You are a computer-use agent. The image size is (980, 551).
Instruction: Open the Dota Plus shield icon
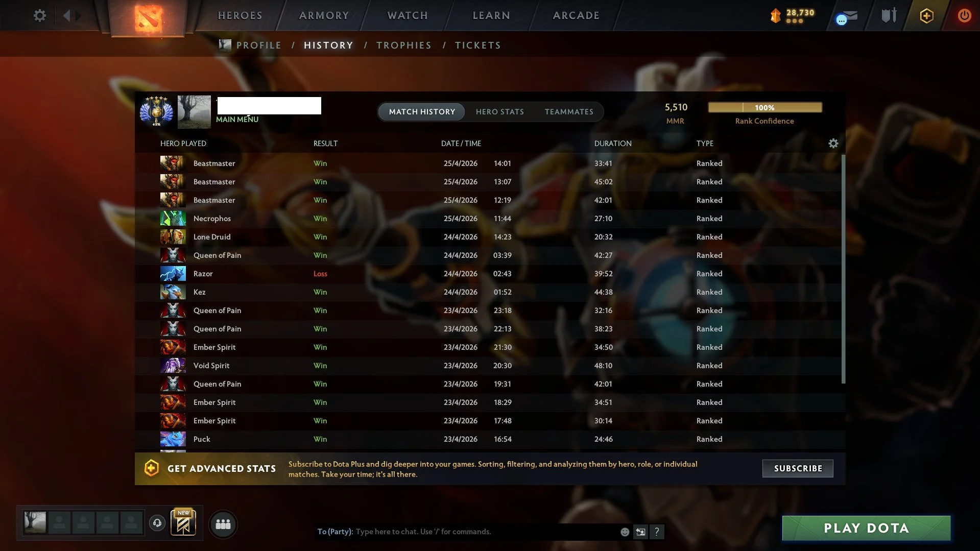[x=926, y=16]
